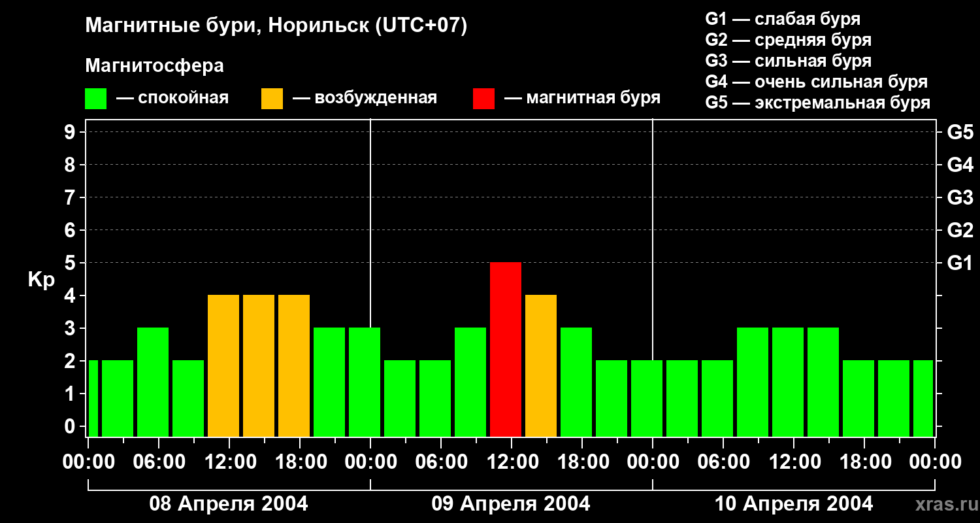Click the '9' value on the Kp axis
The image size is (980, 523).
tap(71, 132)
